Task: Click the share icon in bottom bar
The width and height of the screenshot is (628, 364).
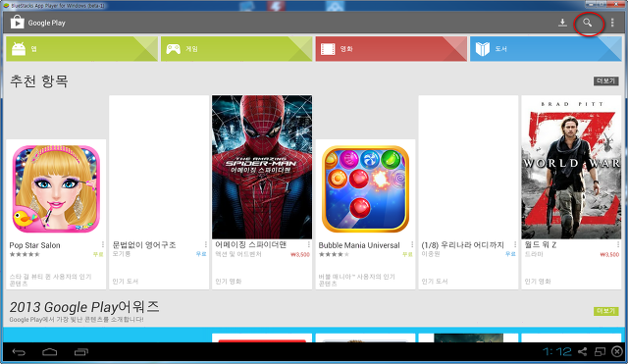Action: coord(582,351)
